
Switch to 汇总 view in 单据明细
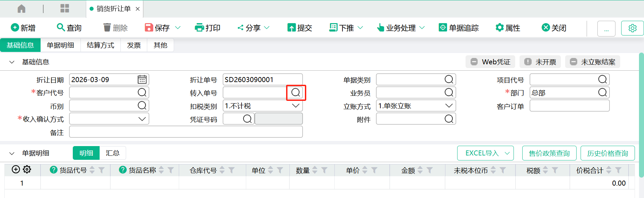[x=112, y=153]
